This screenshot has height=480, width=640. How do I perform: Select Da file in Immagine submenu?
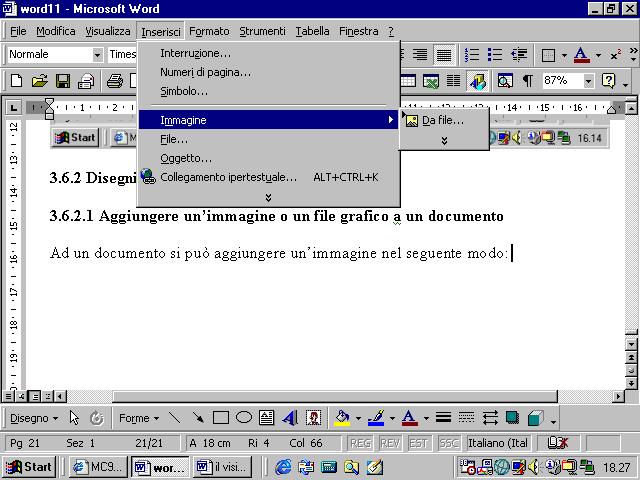pyautogui.click(x=444, y=120)
